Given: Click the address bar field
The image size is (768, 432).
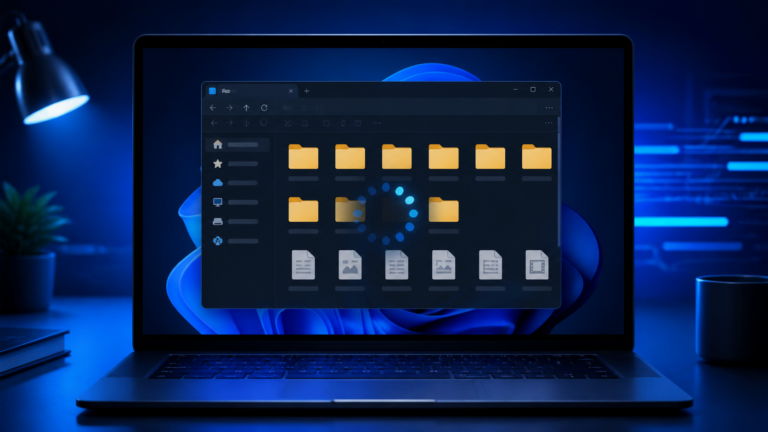Looking at the screenshot, I should (x=409, y=108).
